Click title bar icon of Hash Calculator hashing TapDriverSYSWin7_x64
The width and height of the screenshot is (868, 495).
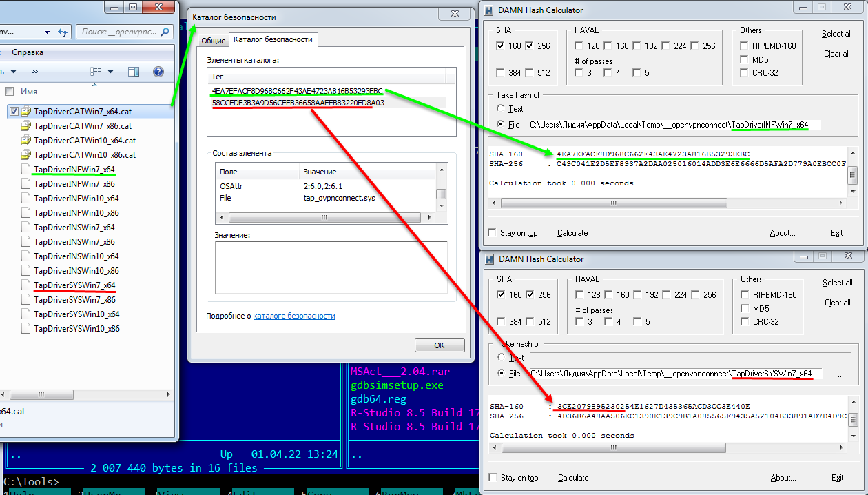coord(490,259)
